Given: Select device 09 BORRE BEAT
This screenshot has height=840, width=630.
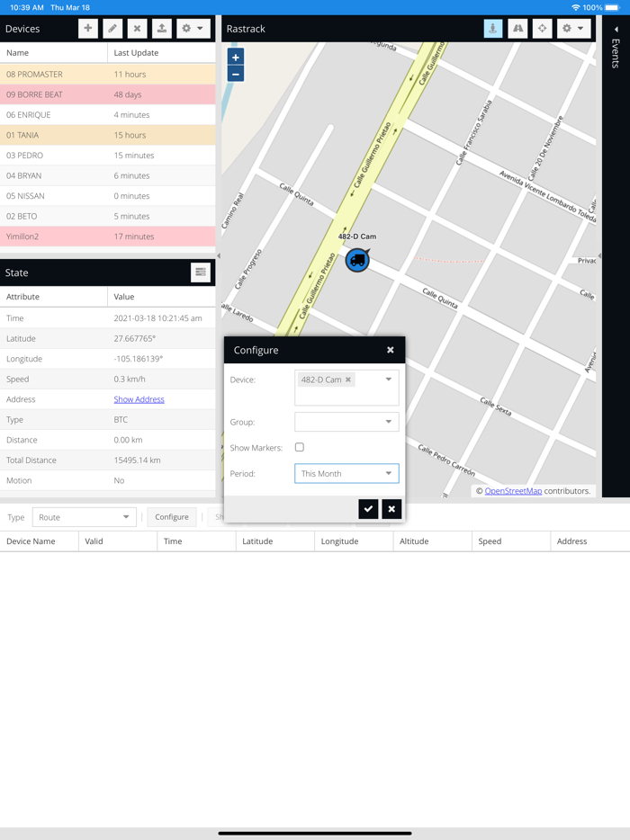Looking at the screenshot, I should click(x=108, y=94).
